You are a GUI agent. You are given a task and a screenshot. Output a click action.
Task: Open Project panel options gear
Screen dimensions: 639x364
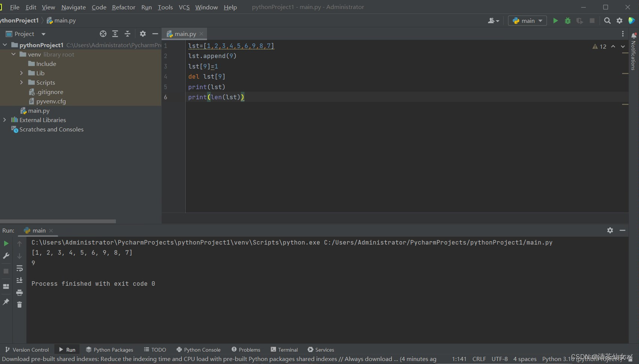point(143,34)
